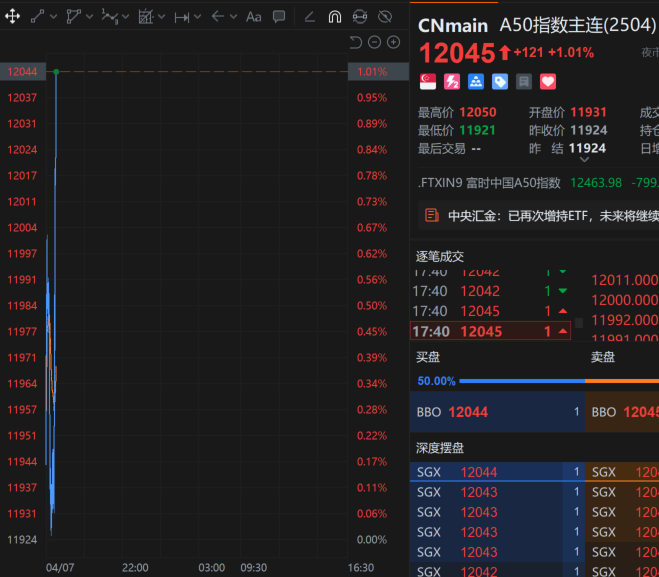Open Gann grid tool dropdown arrow
659x577 pixels.
[x=161, y=17]
